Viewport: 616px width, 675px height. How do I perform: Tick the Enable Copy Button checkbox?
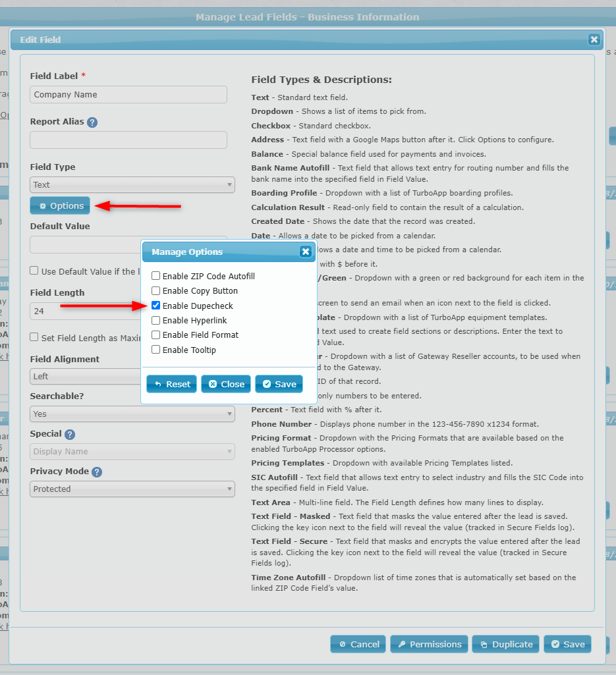pos(156,290)
